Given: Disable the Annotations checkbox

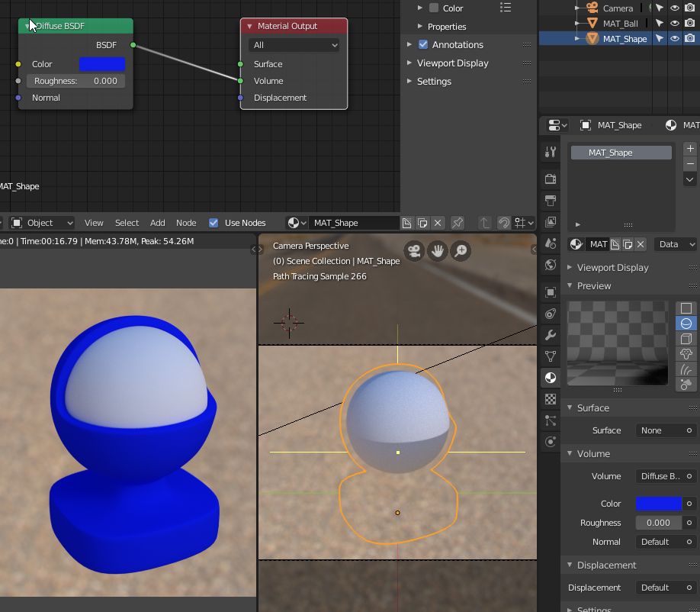Looking at the screenshot, I should coord(424,45).
